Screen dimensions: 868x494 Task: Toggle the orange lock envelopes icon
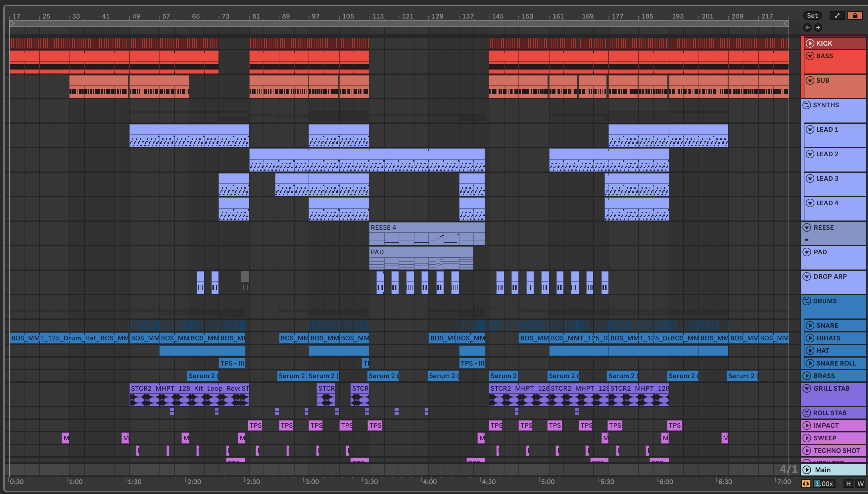click(x=855, y=16)
